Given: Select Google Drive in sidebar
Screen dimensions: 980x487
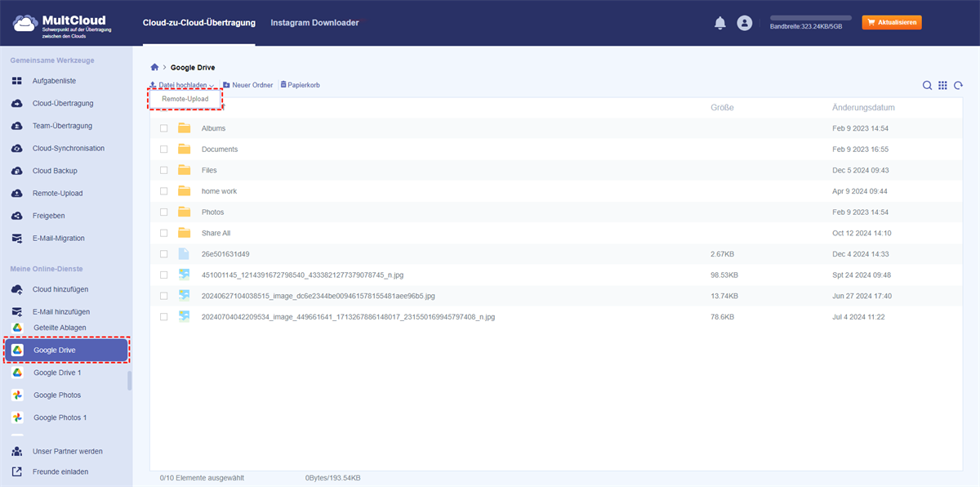Looking at the screenshot, I should click(x=67, y=350).
